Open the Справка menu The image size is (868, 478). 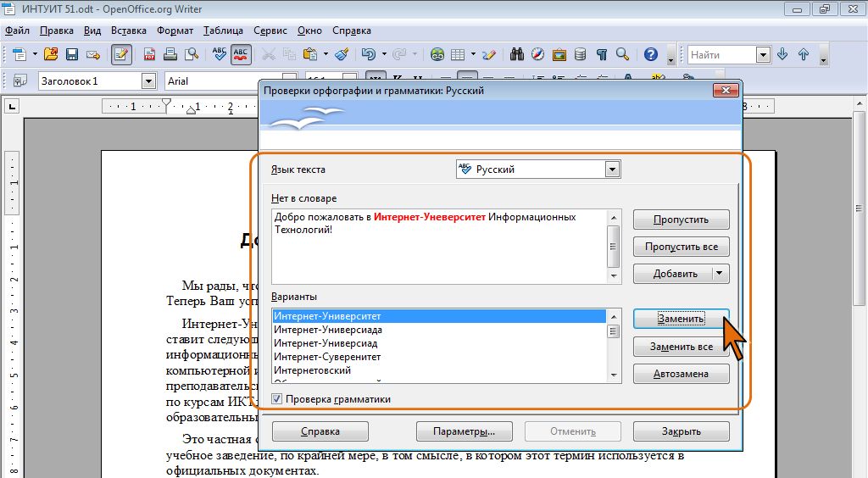[352, 31]
